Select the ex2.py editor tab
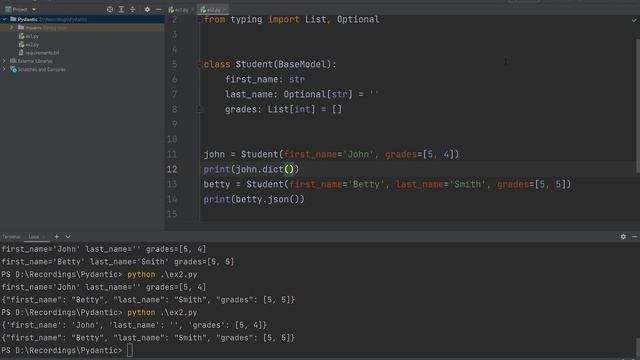The height and width of the screenshot is (360, 640). (x=213, y=9)
